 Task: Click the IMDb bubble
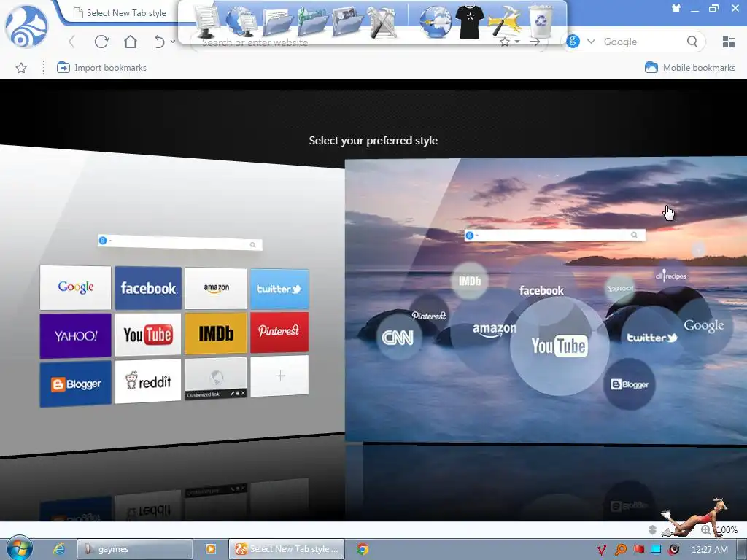click(x=470, y=281)
